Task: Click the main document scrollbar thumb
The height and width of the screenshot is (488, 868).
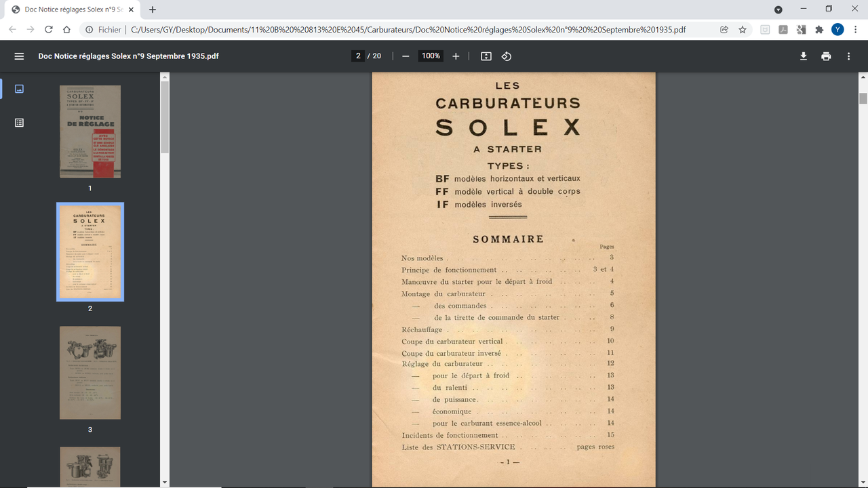Action: click(863, 98)
